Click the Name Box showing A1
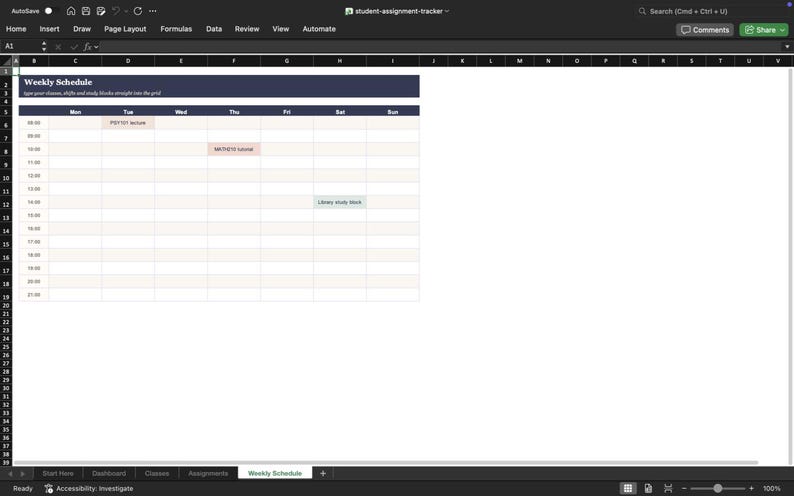Screen dimensions: 794x496 click(x=20, y=46)
